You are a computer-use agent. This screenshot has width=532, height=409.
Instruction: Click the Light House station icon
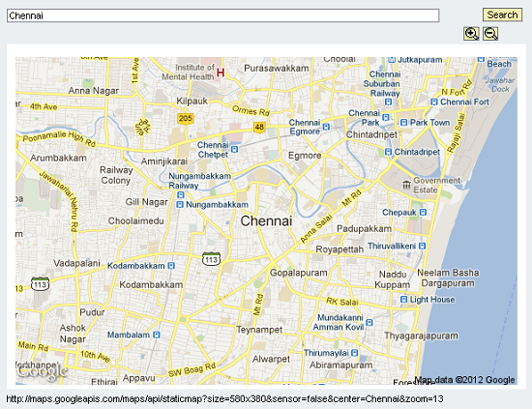click(403, 300)
